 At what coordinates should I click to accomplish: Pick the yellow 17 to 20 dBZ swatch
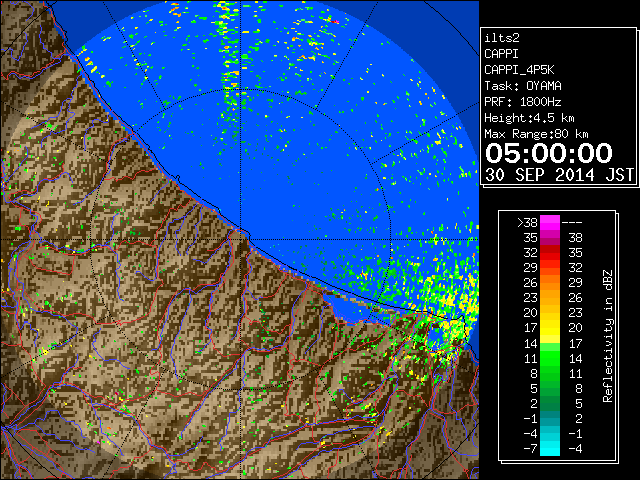pyautogui.click(x=550, y=328)
